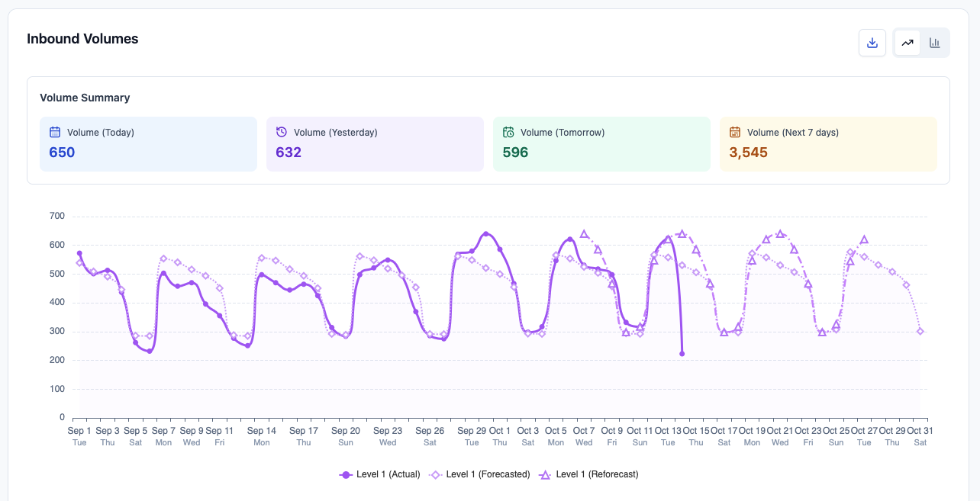This screenshot has width=980, height=501.
Task: Click the "Sep 1" x-axis date label
Action: pos(79,431)
